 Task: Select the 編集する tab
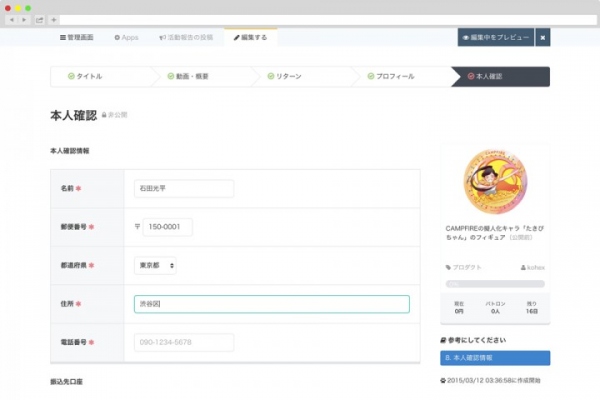point(251,38)
